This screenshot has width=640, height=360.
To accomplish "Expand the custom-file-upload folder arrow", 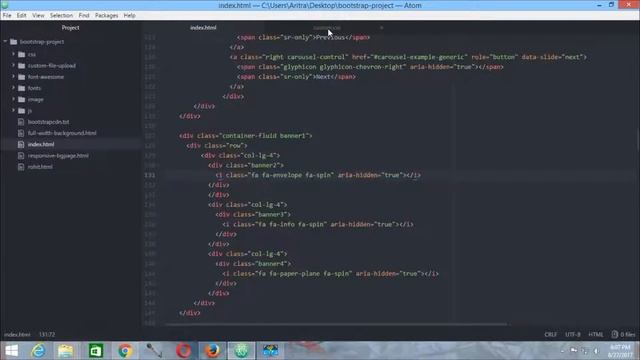I will 13,65.
